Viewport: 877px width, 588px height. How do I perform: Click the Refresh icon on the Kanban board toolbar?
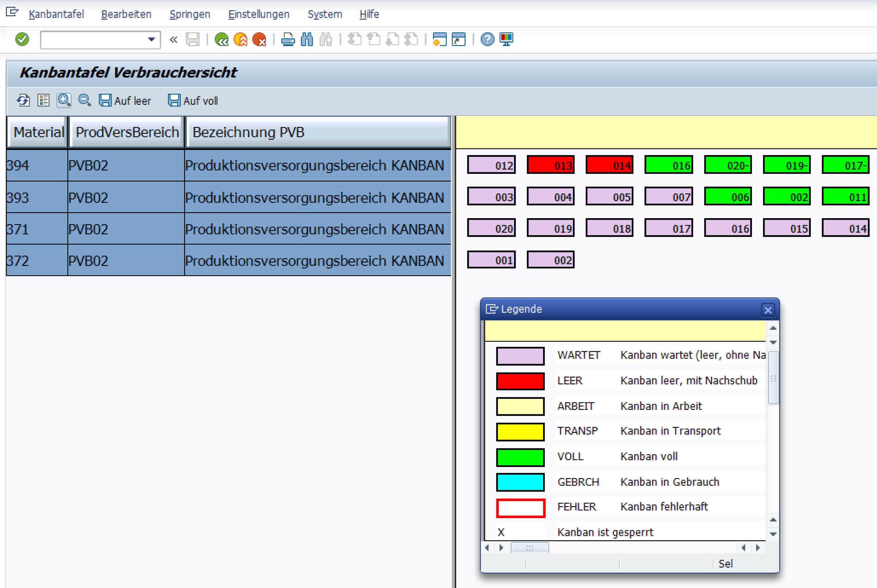[x=23, y=100]
